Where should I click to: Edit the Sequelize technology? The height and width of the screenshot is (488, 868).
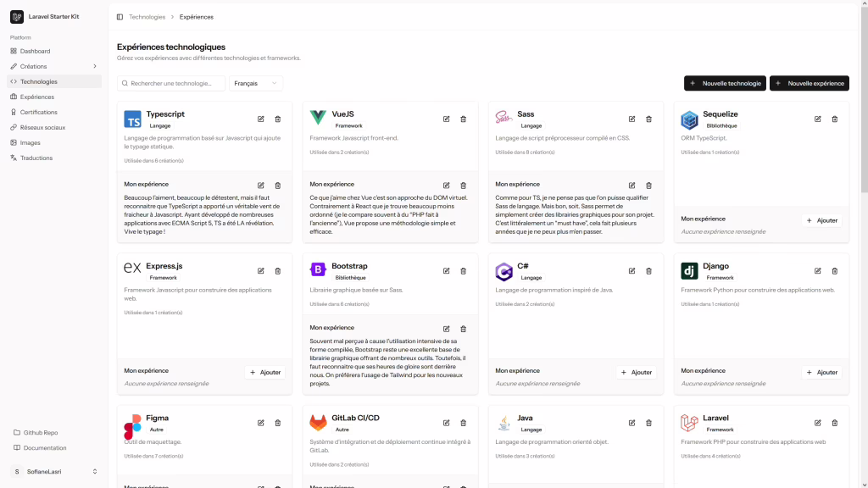pos(818,119)
